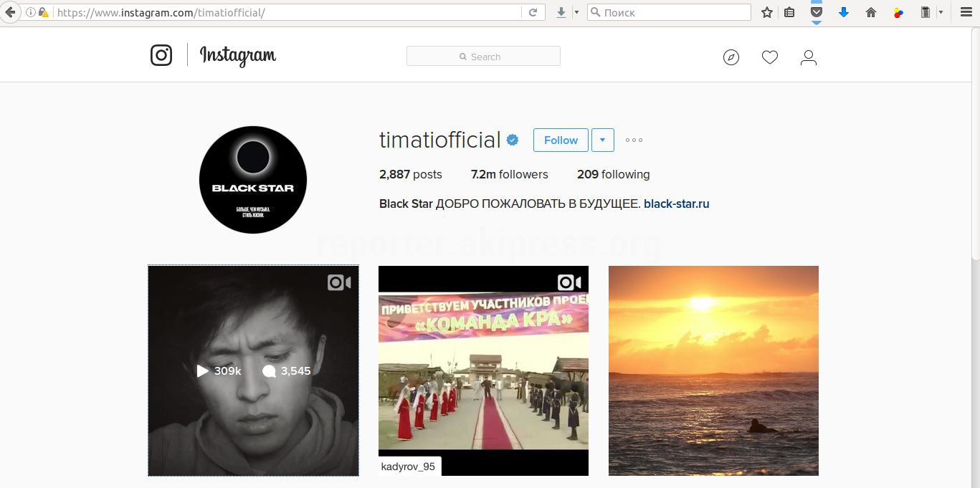Reload the page with the refresh icon
980x488 pixels.
tap(533, 12)
